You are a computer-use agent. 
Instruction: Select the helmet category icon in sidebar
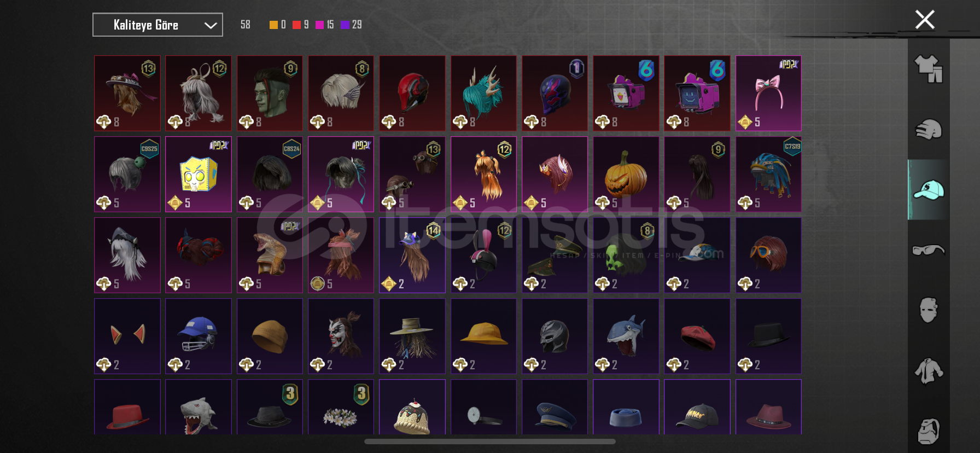coord(928,130)
